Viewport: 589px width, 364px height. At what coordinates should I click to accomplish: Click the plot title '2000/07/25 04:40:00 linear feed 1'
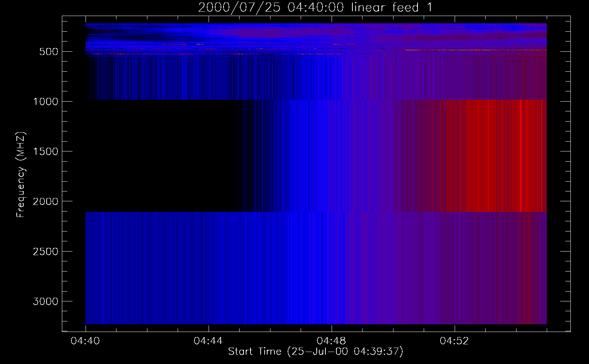(x=315, y=7)
